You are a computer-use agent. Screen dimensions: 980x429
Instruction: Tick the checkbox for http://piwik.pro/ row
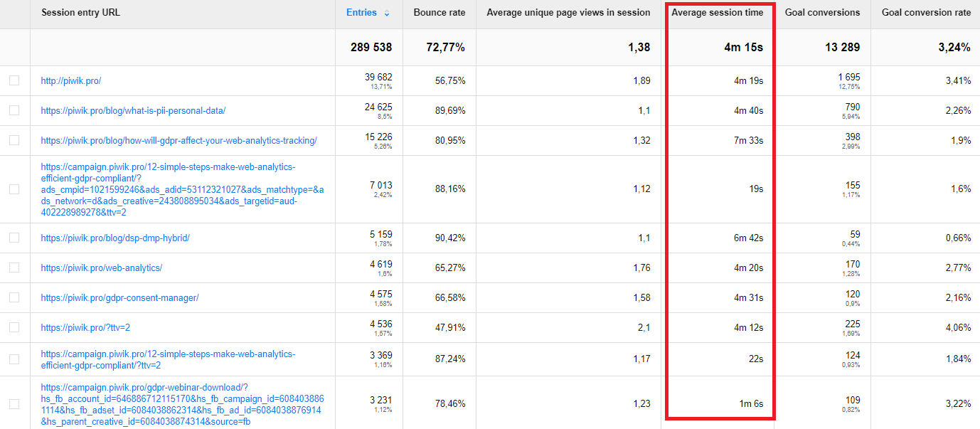pyautogui.click(x=14, y=81)
